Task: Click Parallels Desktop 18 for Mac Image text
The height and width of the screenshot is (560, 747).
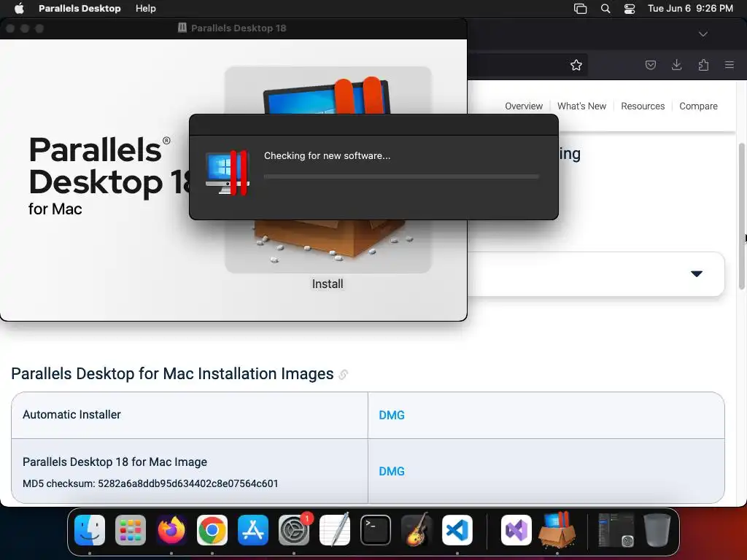Action: pos(115,462)
